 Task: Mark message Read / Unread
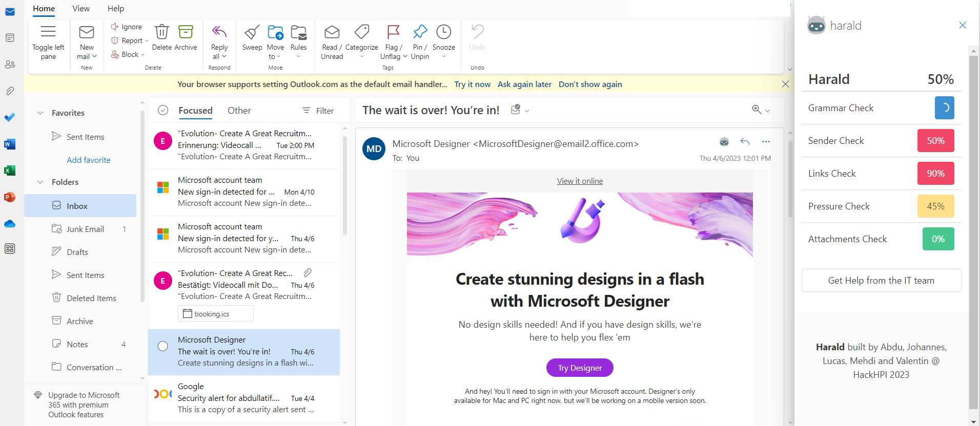332,42
